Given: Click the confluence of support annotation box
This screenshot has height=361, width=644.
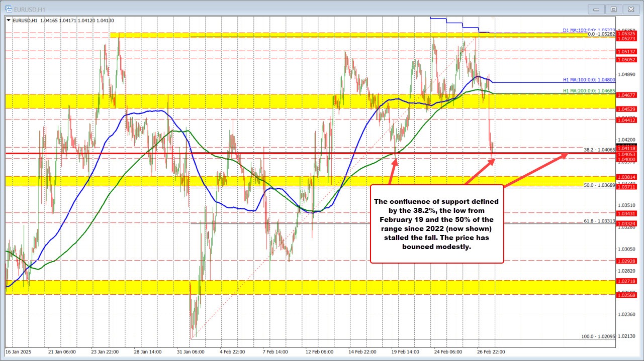Looking at the screenshot, I should click(436, 224).
